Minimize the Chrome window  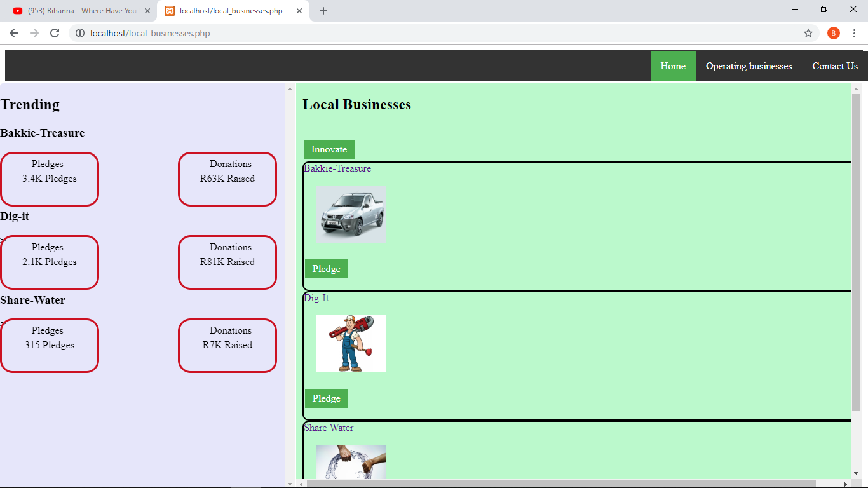(x=795, y=9)
